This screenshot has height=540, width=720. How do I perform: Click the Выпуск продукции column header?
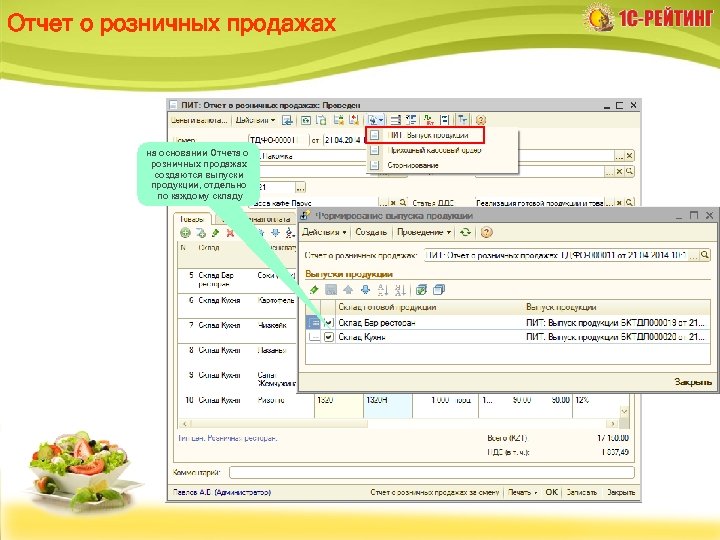point(561,307)
